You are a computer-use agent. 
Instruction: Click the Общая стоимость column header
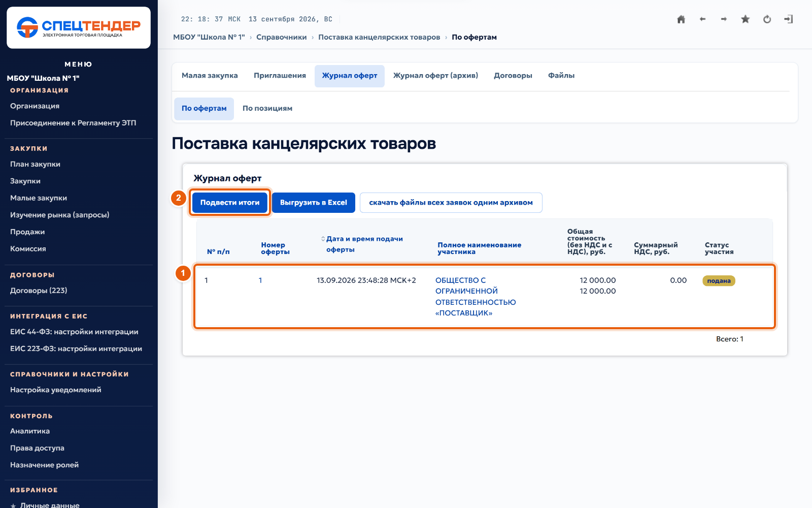590,242
